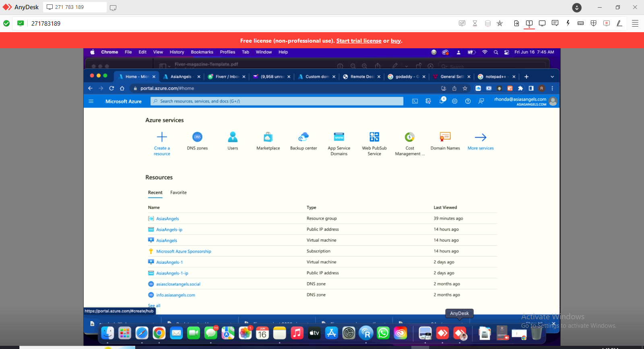Open asiasclosetangels.social DNS zone

(178, 284)
